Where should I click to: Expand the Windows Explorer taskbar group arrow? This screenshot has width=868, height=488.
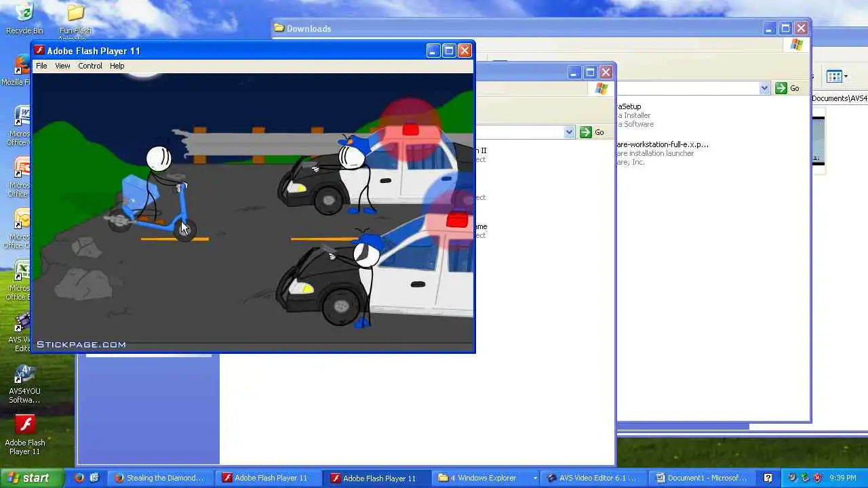[535, 478]
